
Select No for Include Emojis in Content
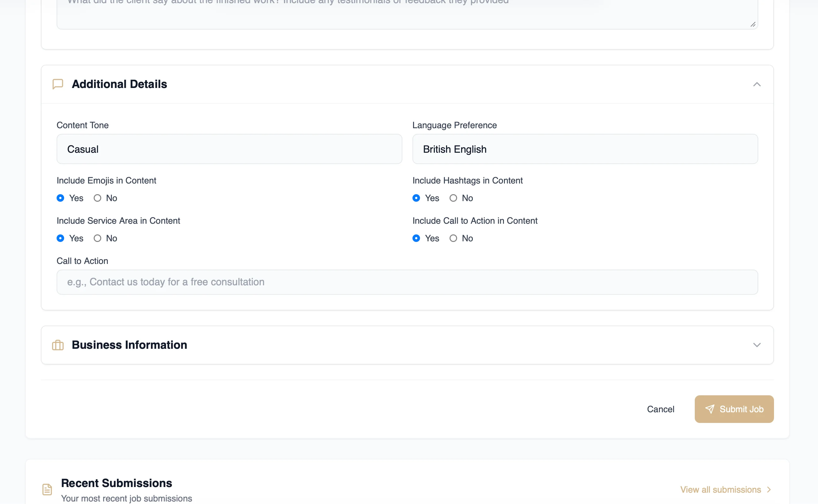point(97,198)
